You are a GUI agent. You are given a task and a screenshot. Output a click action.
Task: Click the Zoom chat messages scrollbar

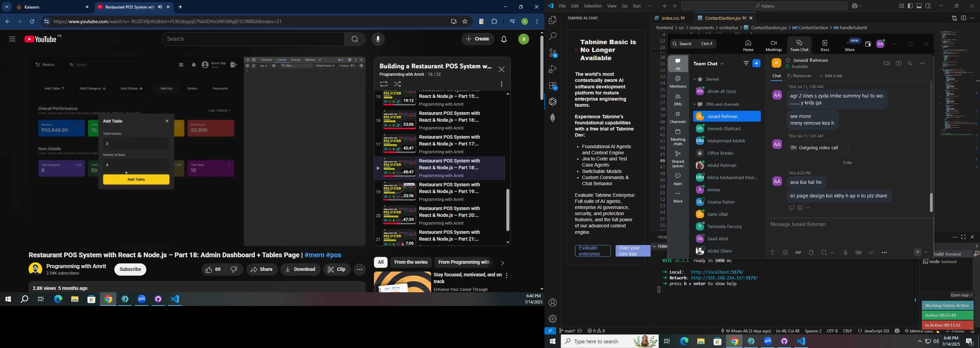(x=931, y=203)
